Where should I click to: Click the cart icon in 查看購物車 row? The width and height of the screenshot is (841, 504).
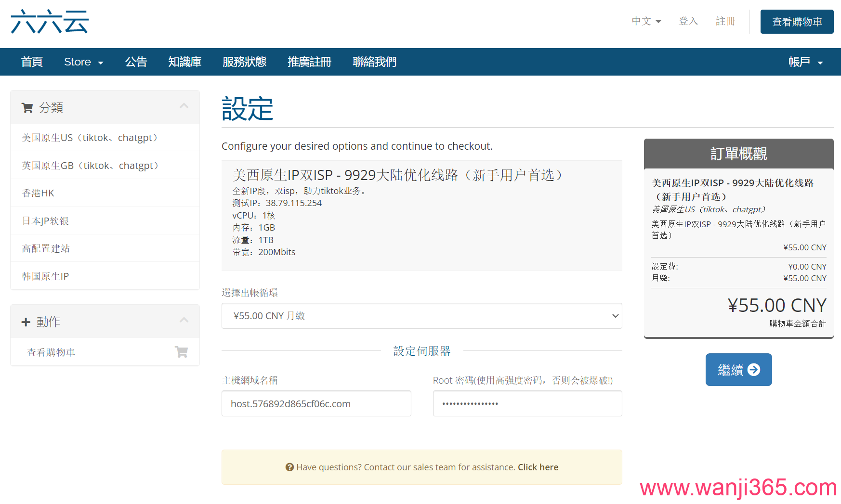point(181,352)
